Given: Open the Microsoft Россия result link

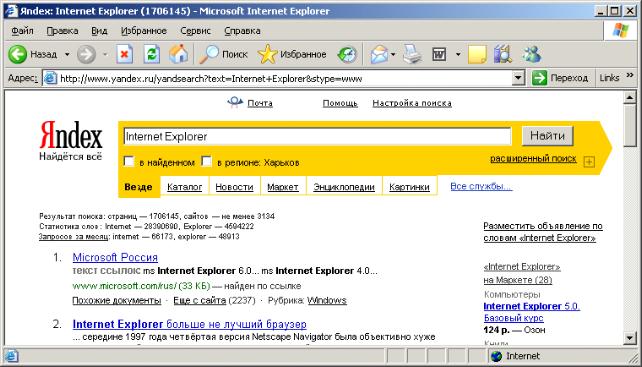Looking at the screenshot, I should 115,257.
